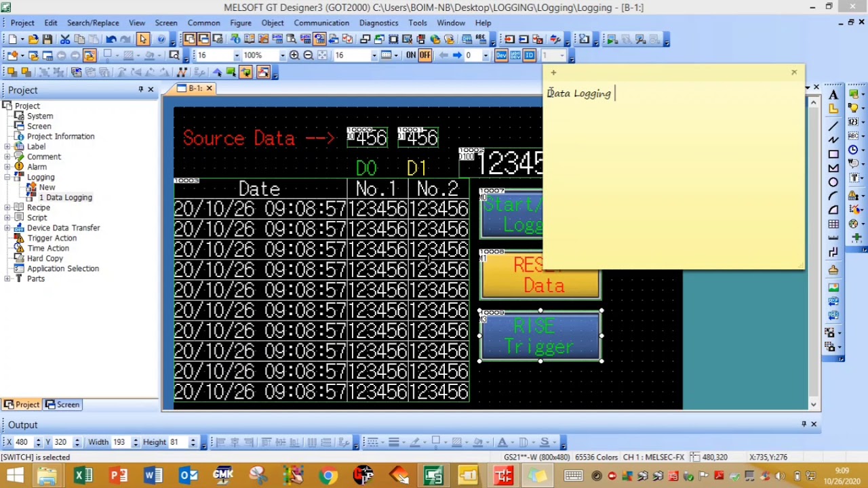This screenshot has width=868, height=488.
Task: Click the Zoom out magnifier icon
Action: pyautogui.click(x=308, y=56)
